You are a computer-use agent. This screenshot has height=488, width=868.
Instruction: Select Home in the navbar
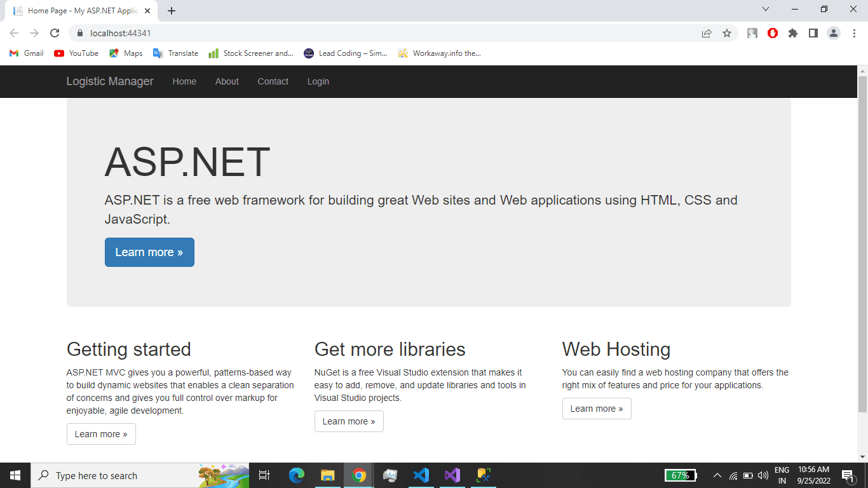click(x=184, y=81)
